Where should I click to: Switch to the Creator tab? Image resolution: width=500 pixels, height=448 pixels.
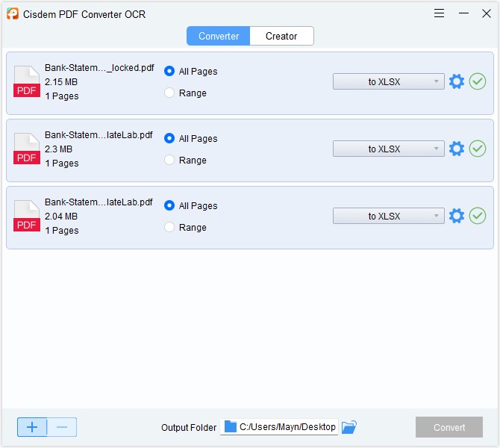coord(281,36)
